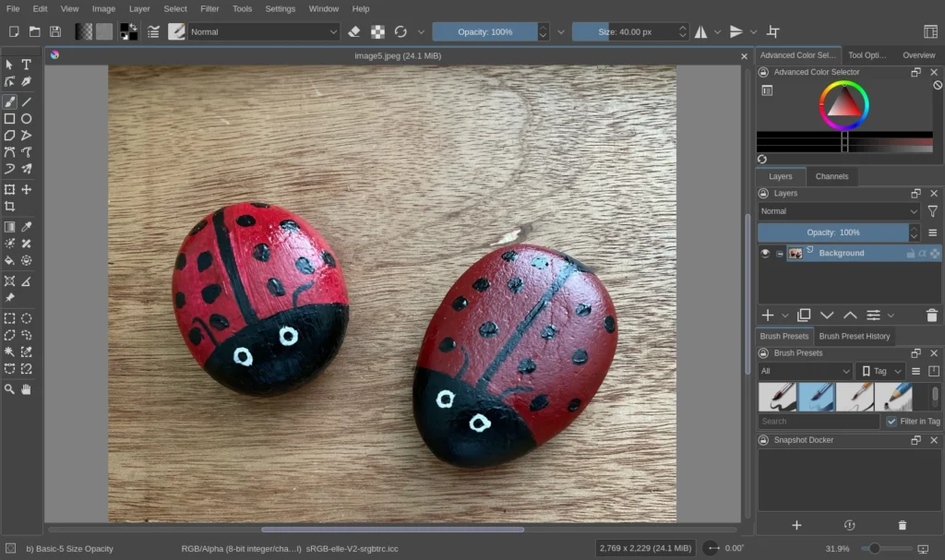
Task: Toggle Preserve Alpha in toolbar
Action: [x=377, y=32]
